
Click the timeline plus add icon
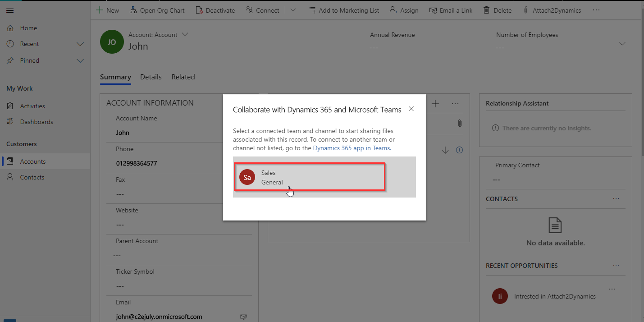(435, 104)
